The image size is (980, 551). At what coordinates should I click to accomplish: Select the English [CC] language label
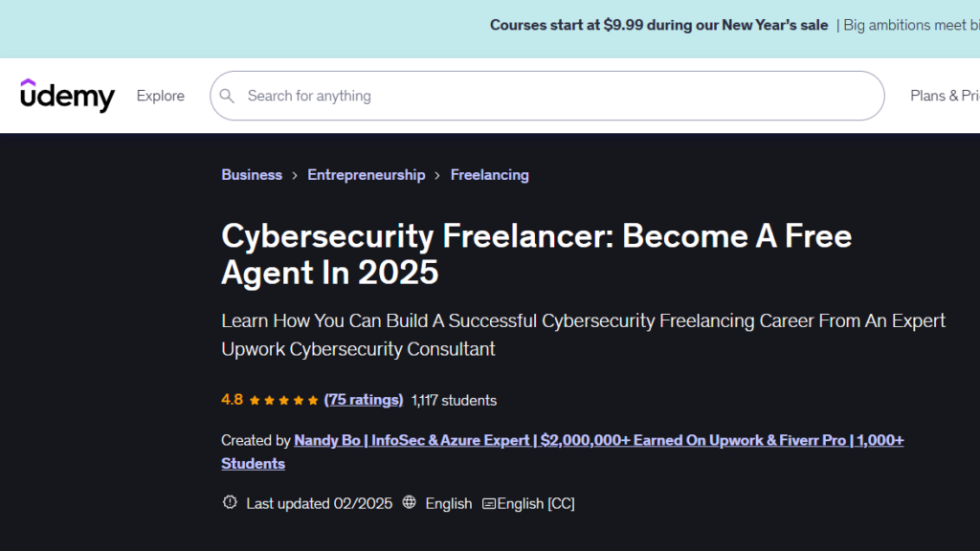pyautogui.click(x=532, y=502)
